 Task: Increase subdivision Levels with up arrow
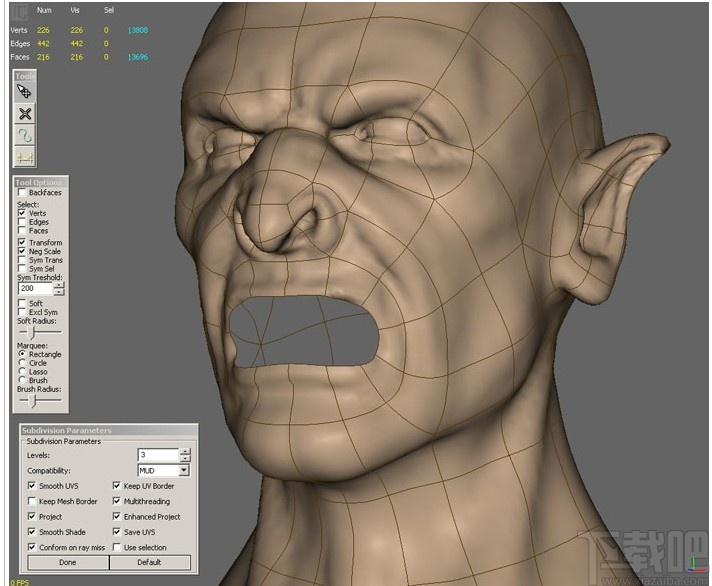pos(184,451)
